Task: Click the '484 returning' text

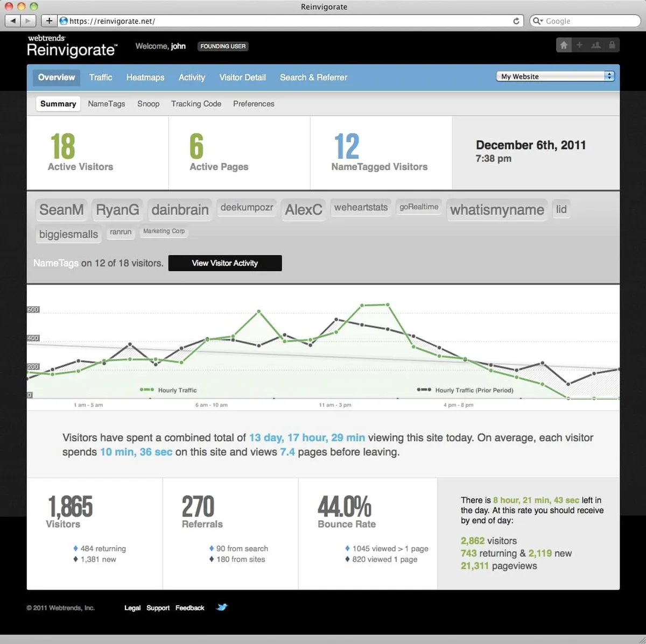Action: point(103,548)
